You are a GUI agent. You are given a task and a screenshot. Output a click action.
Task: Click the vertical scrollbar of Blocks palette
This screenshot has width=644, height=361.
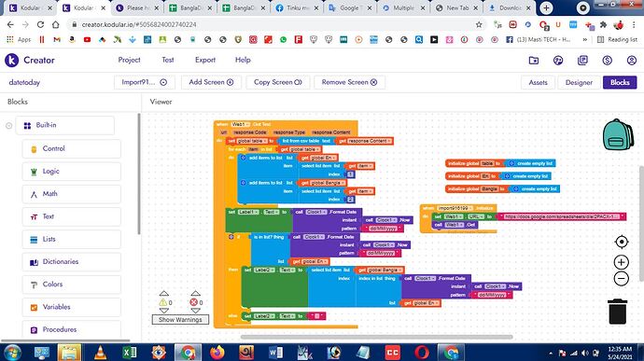coord(139,174)
